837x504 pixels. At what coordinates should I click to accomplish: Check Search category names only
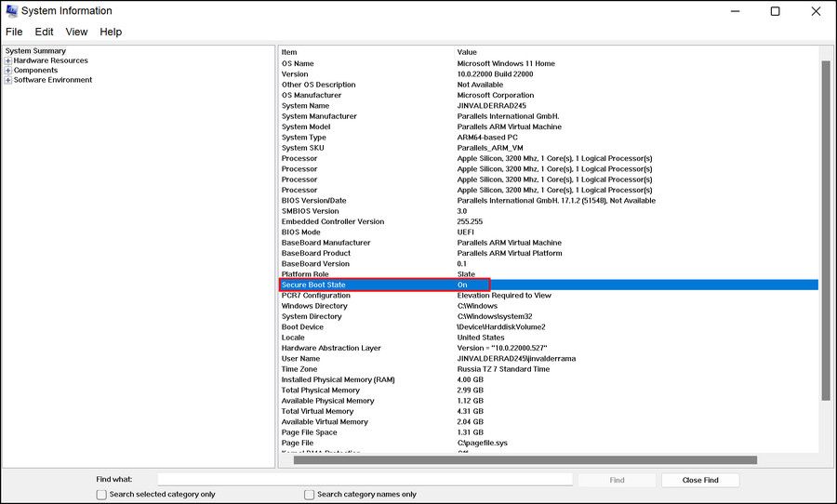click(x=309, y=495)
